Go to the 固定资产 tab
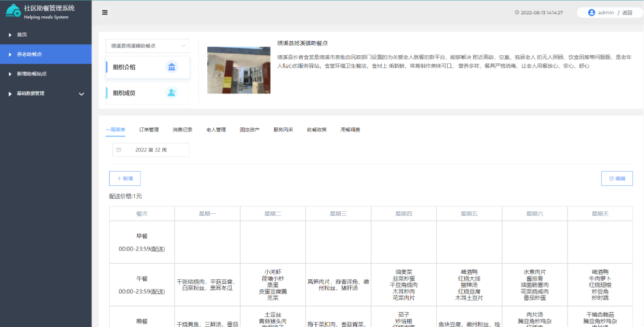The height and width of the screenshot is (327, 644). pos(249,129)
